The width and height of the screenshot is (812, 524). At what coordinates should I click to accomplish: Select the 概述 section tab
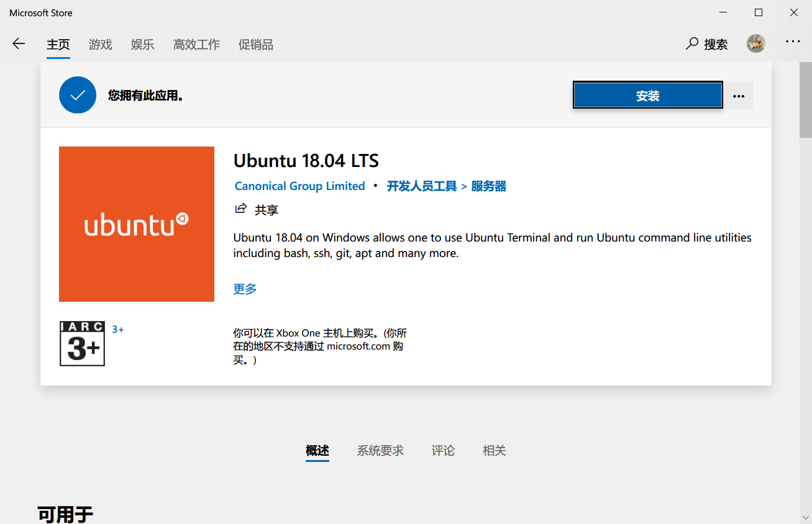[317, 451]
